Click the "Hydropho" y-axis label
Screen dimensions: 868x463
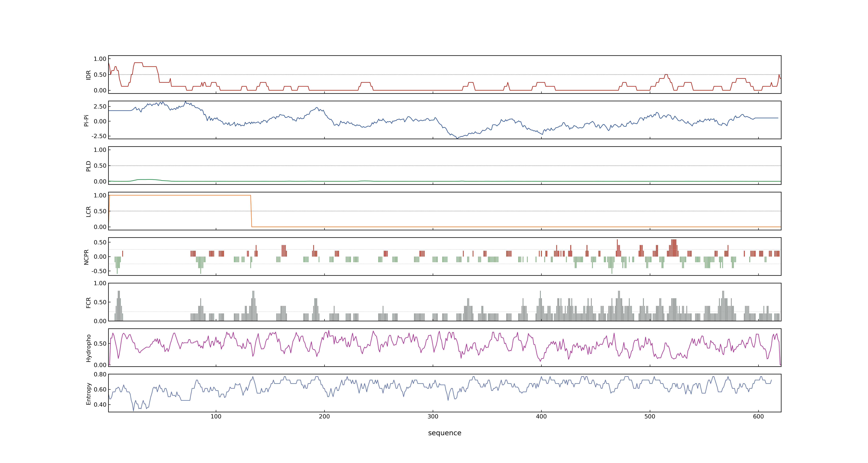point(88,348)
